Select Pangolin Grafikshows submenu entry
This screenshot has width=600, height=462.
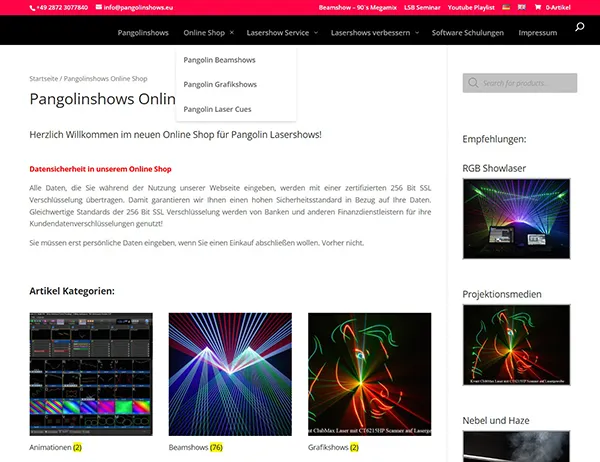click(x=220, y=84)
